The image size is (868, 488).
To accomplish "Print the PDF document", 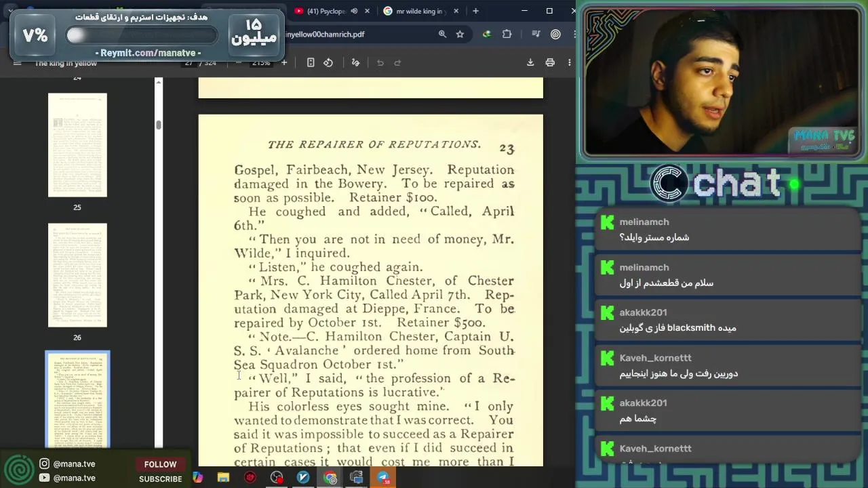I will (x=550, y=62).
